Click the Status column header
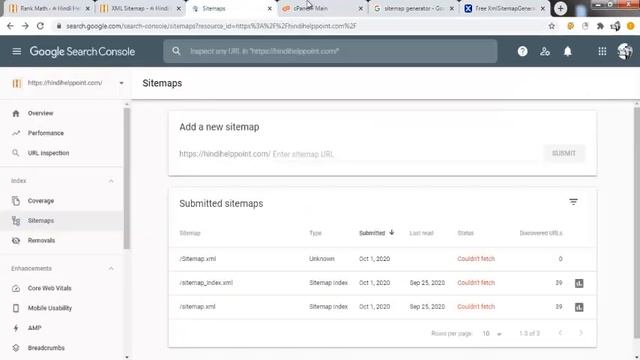Viewport: 640px width, 360px height. (x=465, y=233)
